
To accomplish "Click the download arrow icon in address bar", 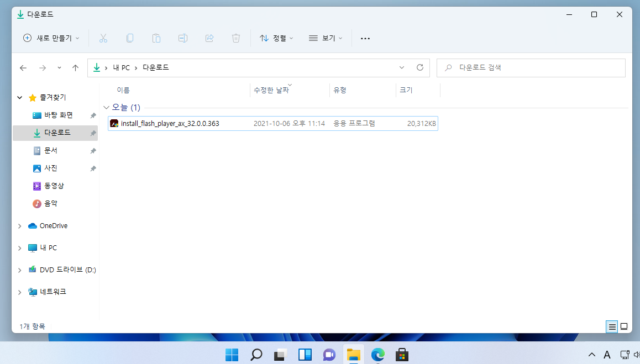I will (97, 67).
